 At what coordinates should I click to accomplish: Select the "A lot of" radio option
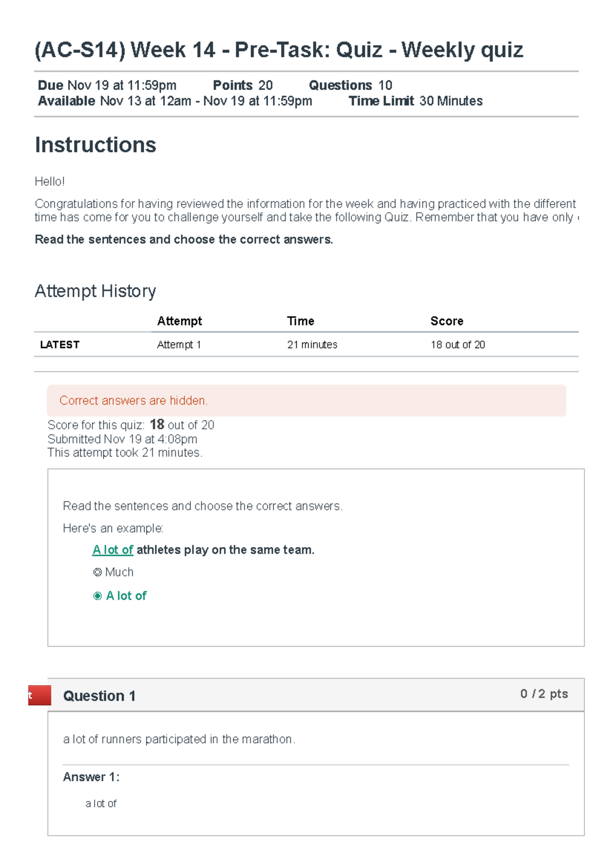click(98, 596)
